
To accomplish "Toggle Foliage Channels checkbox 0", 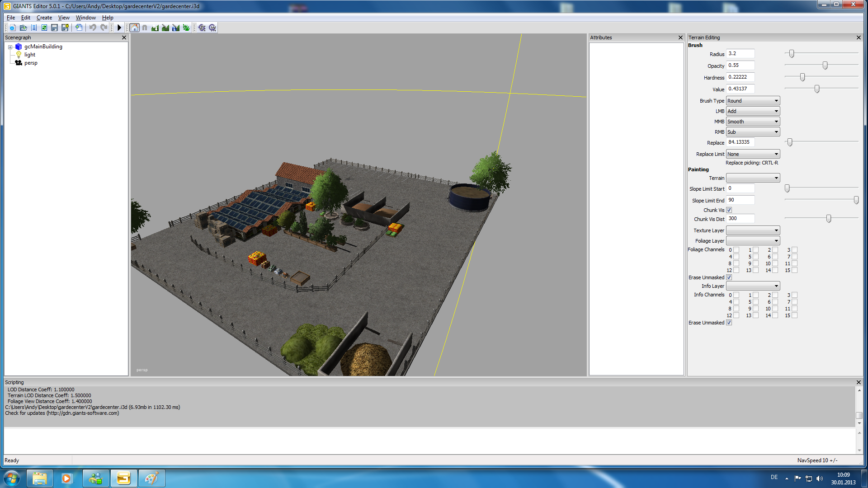I will (x=736, y=250).
